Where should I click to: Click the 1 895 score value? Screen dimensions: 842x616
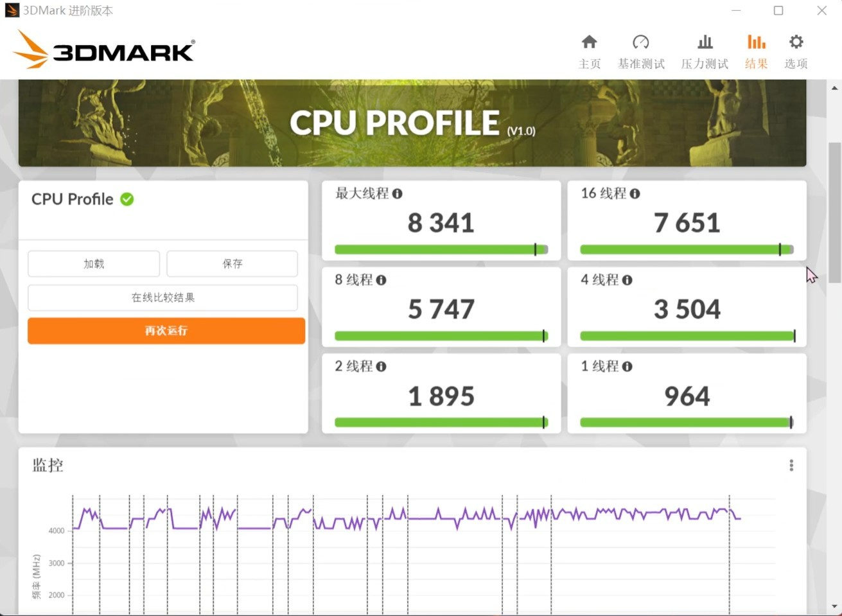pyautogui.click(x=441, y=396)
